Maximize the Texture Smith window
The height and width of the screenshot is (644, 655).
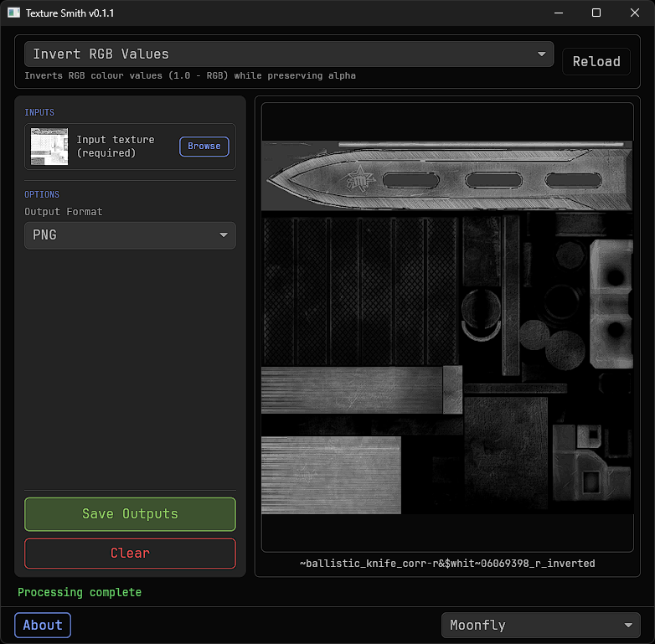[x=596, y=13]
